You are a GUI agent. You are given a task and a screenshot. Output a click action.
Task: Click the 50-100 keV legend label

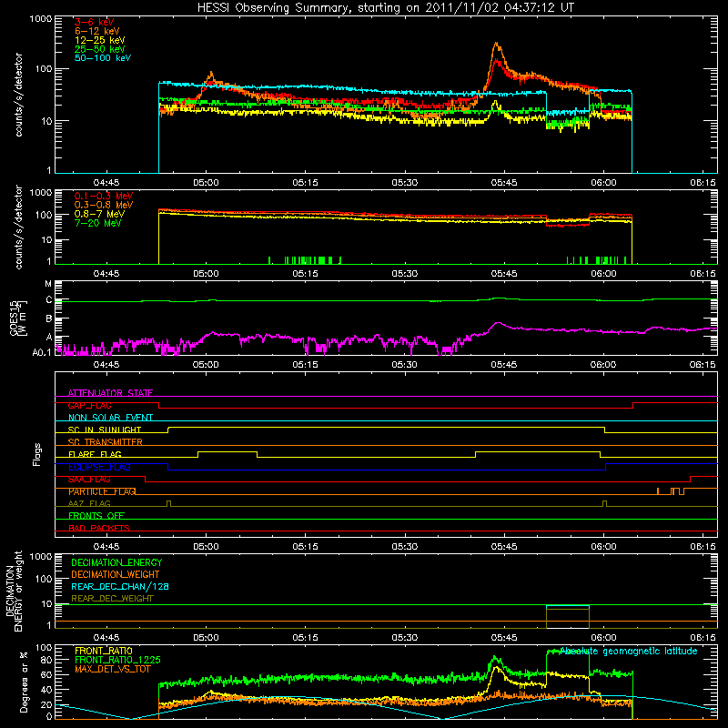pyautogui.click(x=103, y=58)
